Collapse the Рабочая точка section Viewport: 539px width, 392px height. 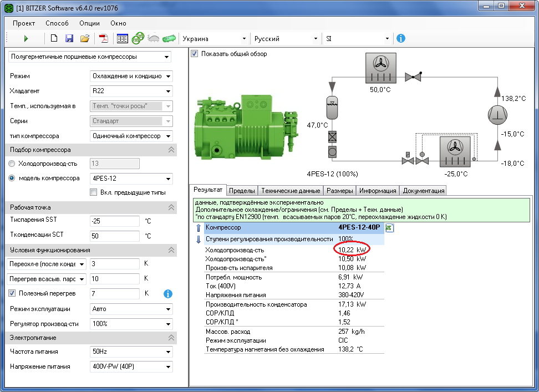[x=171, y=207]
